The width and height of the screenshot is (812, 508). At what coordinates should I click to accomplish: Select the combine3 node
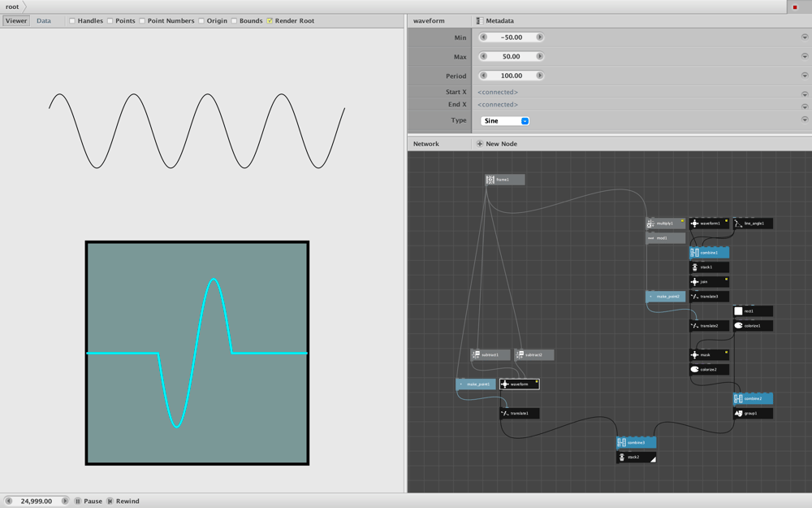tap(636, 442)
